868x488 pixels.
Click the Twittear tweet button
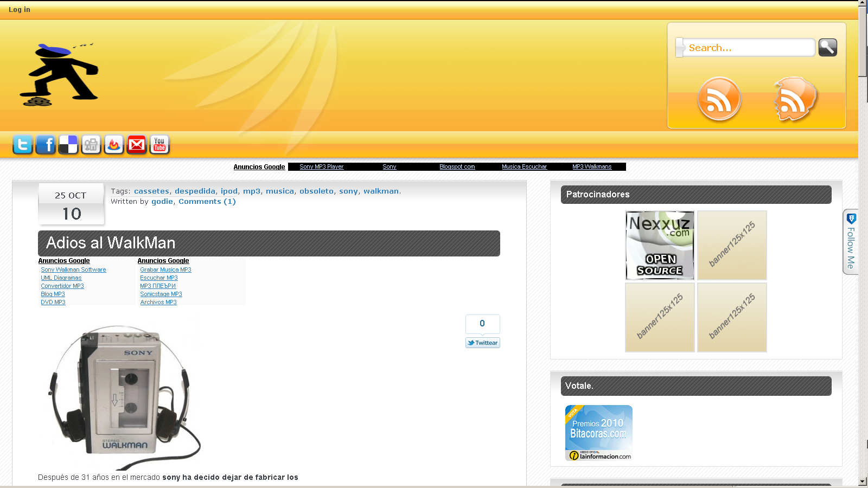pyautogui.click(x=483, y=343)
